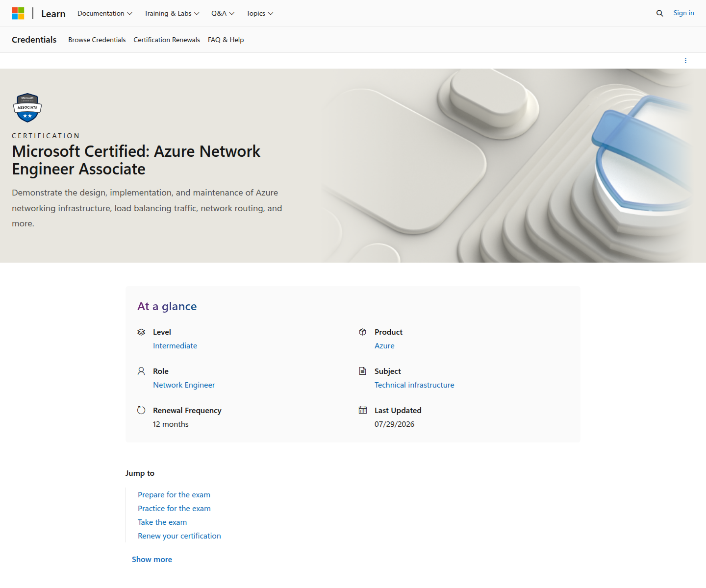
Task: Jump to Renew your certification
Action: (x=179, y=536)
